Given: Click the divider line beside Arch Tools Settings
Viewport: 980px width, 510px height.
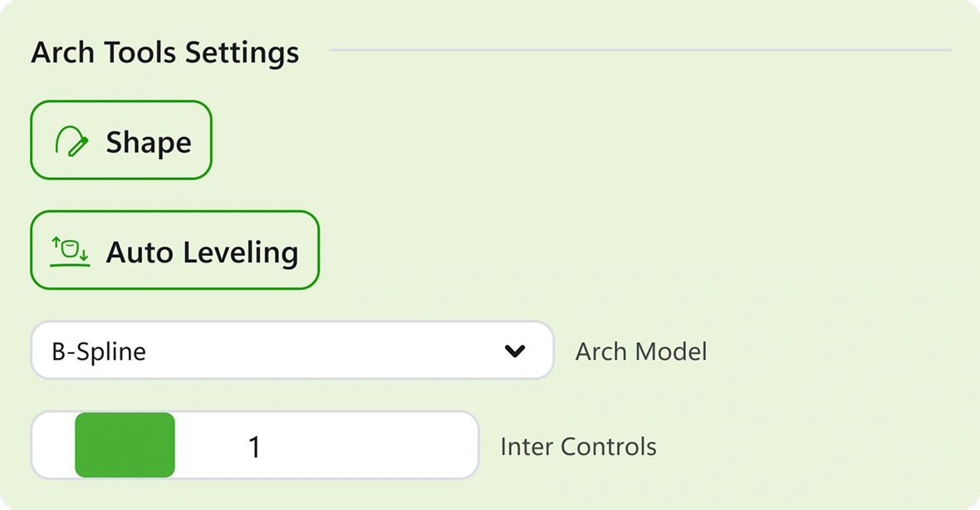Looking at the screenshot, I should click(640, 50).
